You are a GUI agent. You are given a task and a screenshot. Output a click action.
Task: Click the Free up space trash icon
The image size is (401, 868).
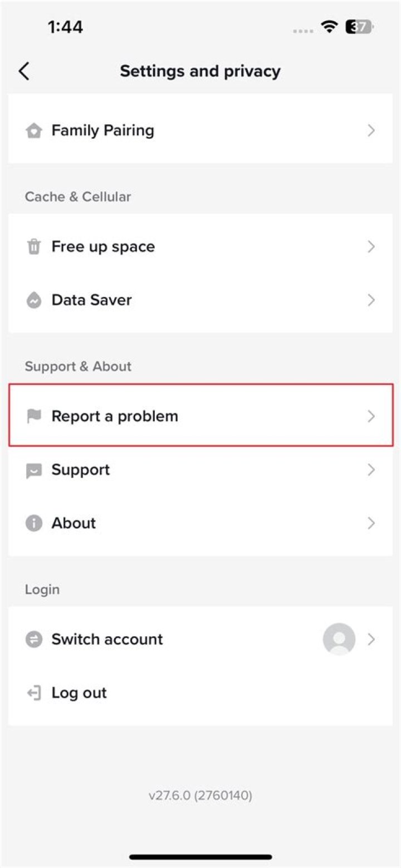click(35, 246)
